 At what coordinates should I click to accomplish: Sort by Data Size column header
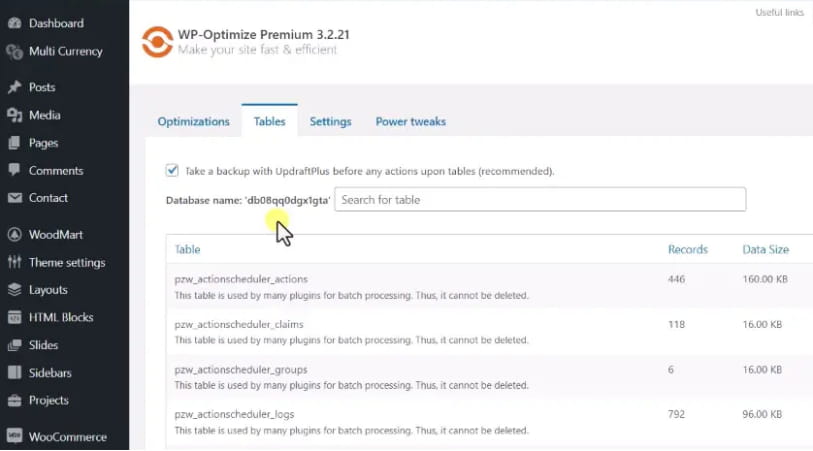765,250
